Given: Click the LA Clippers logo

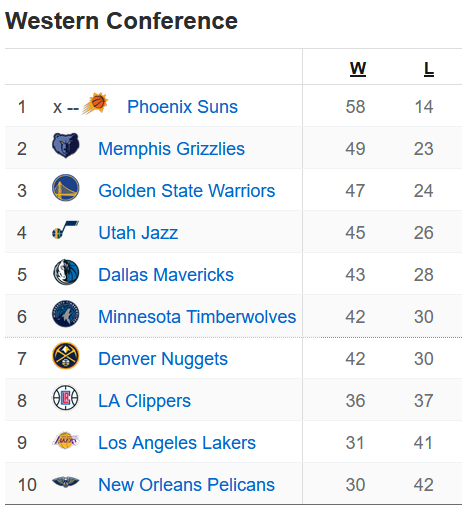Looking at the screenshot, I should [x=66, y=398].
